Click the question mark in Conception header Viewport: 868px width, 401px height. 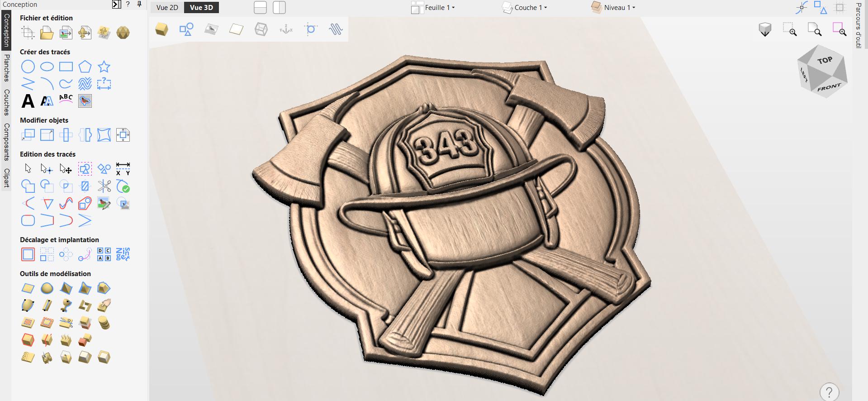(x=128, y=4)
